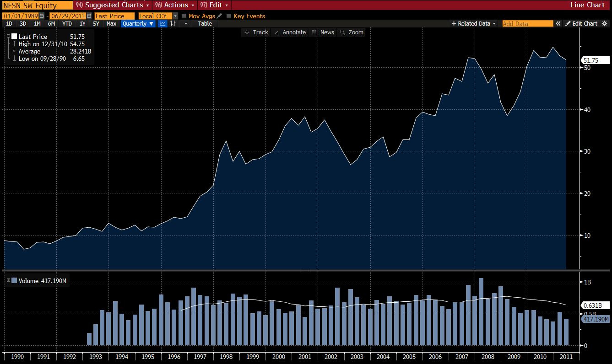Click the Last Price data field
Viewport: 612px width, 364px height.
coord(114,16)
